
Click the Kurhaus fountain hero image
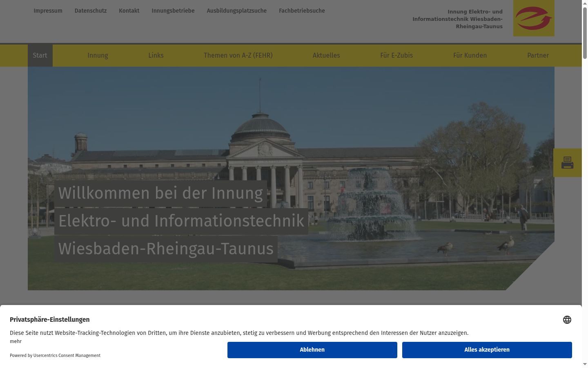click(x=291, y=179)
